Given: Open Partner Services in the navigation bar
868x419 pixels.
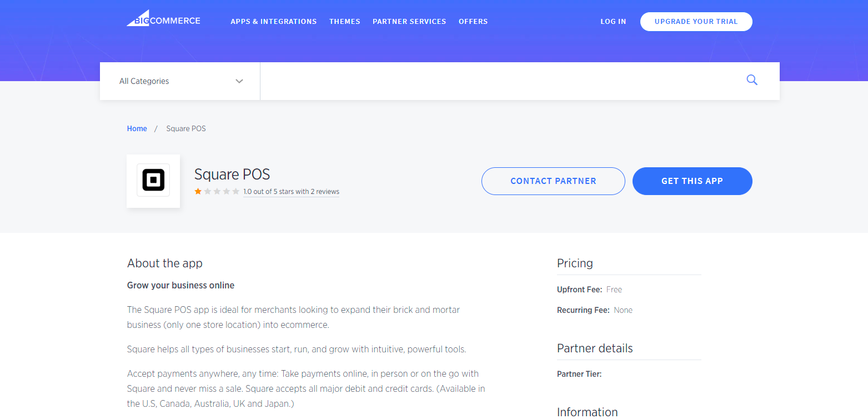Looking at the screenshot, I should (409, 22).
